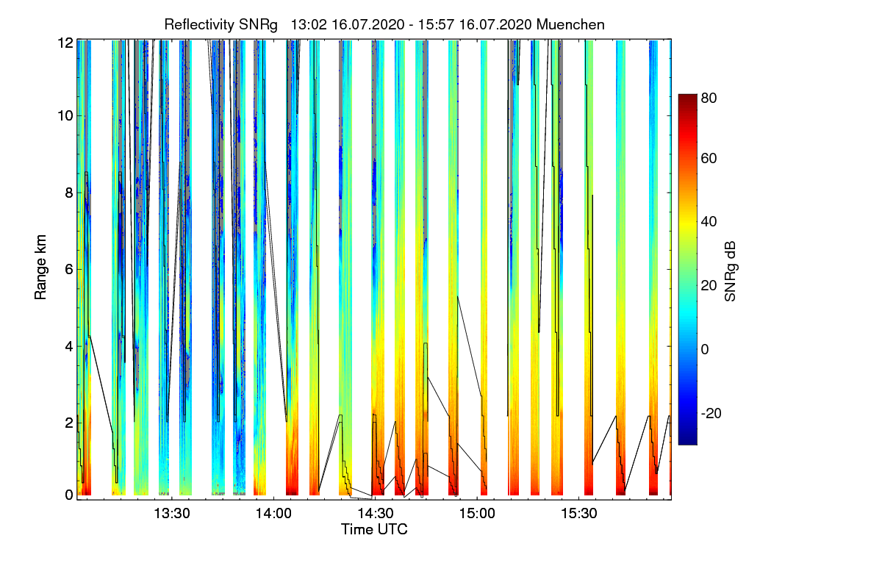Screen dimensions: 882x588
Task: Click the 12 range tick label
Action: click(65, 43)
